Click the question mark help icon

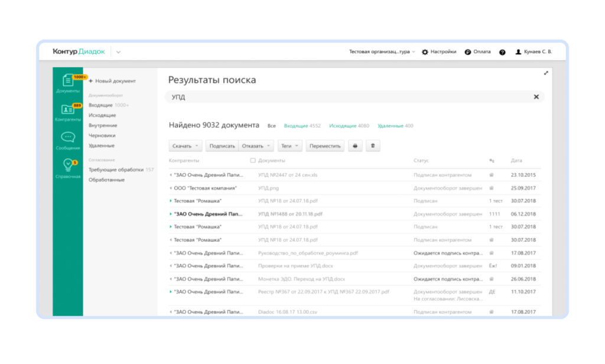point(503,51)
